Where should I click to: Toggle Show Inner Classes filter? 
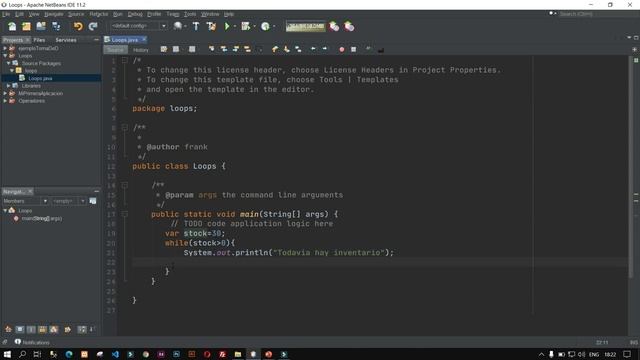point(54,329)
